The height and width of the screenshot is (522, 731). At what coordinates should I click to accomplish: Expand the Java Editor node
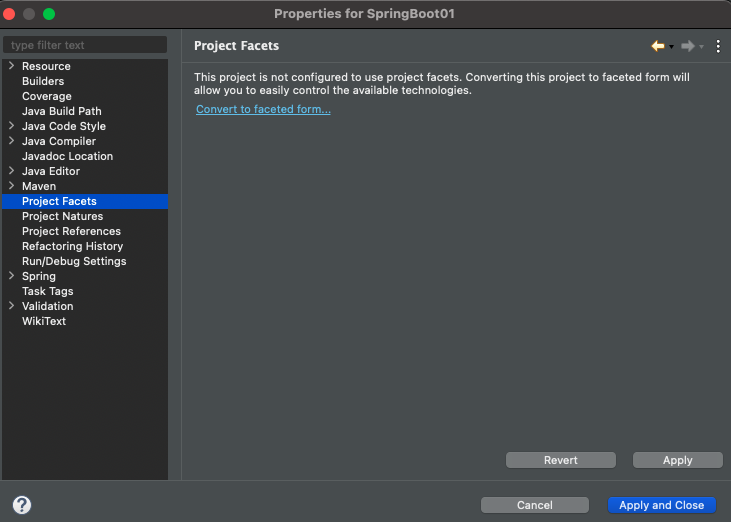point(12,171)
